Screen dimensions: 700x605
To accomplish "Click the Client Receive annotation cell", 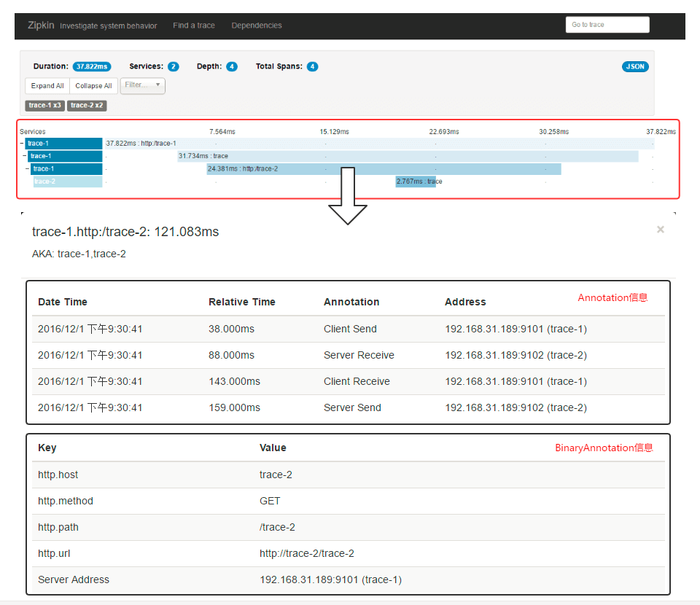I will click(x=357, y=381).
